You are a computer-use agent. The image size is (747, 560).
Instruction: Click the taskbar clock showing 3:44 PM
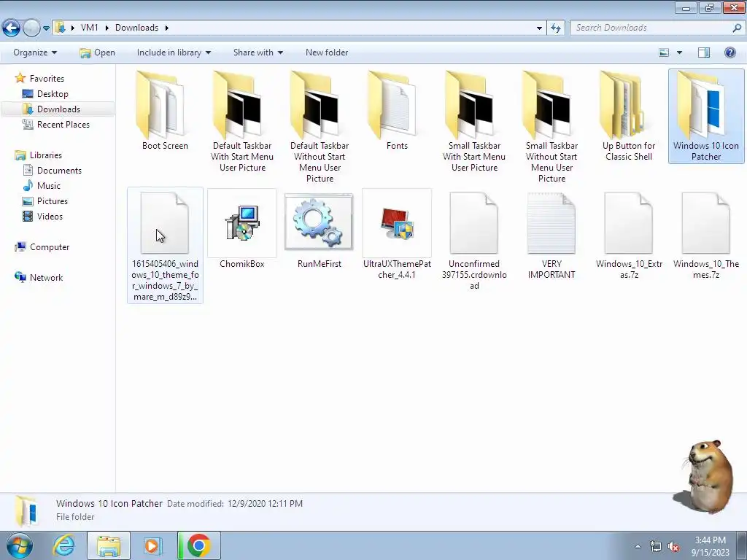click(711, 546)
